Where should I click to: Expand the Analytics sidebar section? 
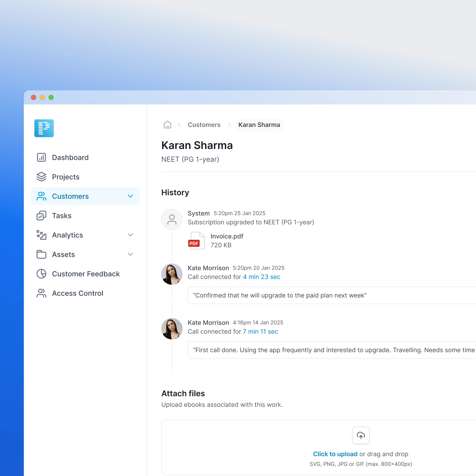[130, 235]
